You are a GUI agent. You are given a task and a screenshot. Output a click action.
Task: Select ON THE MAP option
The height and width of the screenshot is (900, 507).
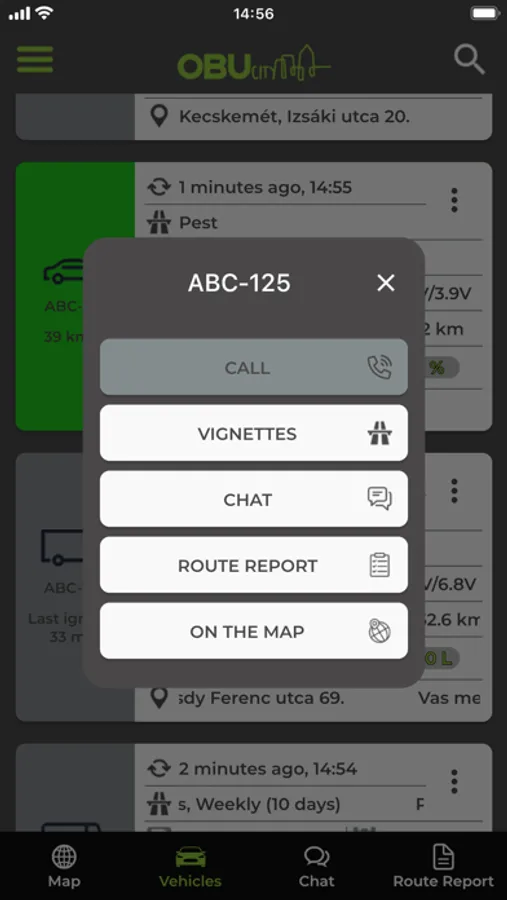254,631
